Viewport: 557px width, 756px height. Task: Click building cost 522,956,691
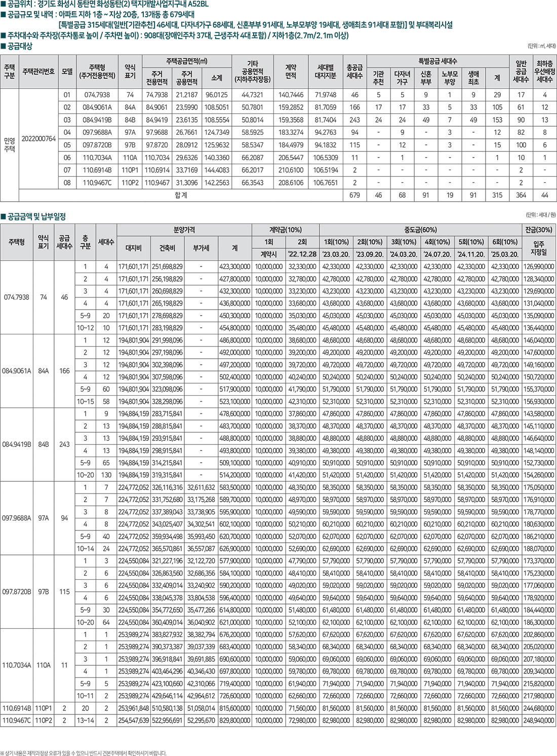click(x=167, y=721)
